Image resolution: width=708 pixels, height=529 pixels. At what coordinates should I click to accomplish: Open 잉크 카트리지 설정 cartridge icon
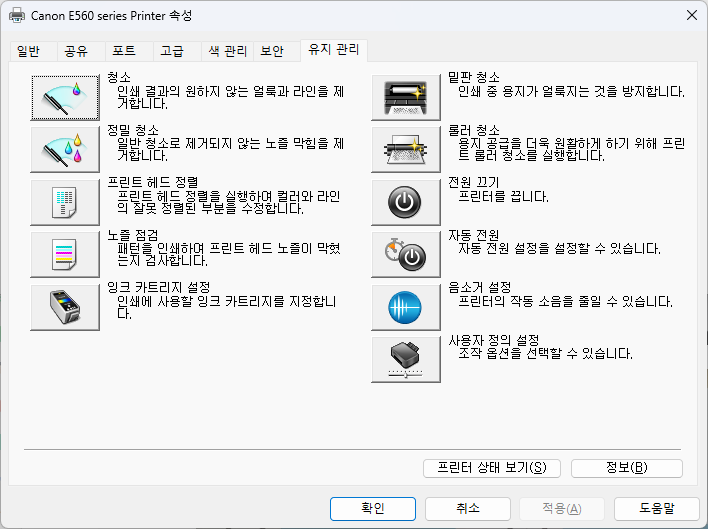[65, 307]
